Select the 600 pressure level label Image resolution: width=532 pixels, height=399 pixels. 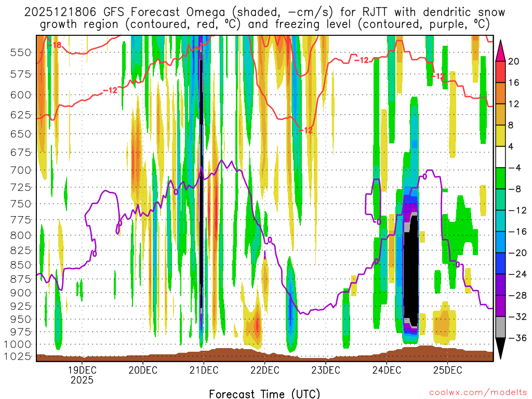point(20,95)
